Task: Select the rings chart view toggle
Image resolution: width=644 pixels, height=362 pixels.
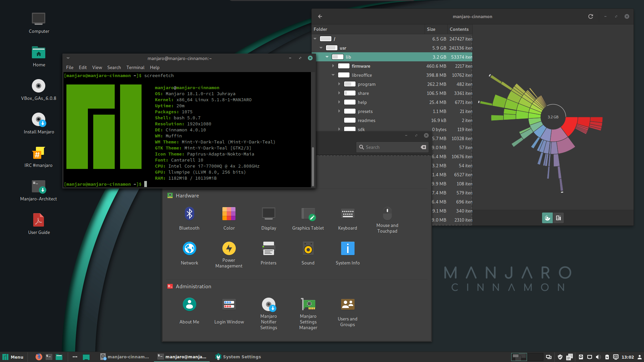Action: [x=547, y=218]
